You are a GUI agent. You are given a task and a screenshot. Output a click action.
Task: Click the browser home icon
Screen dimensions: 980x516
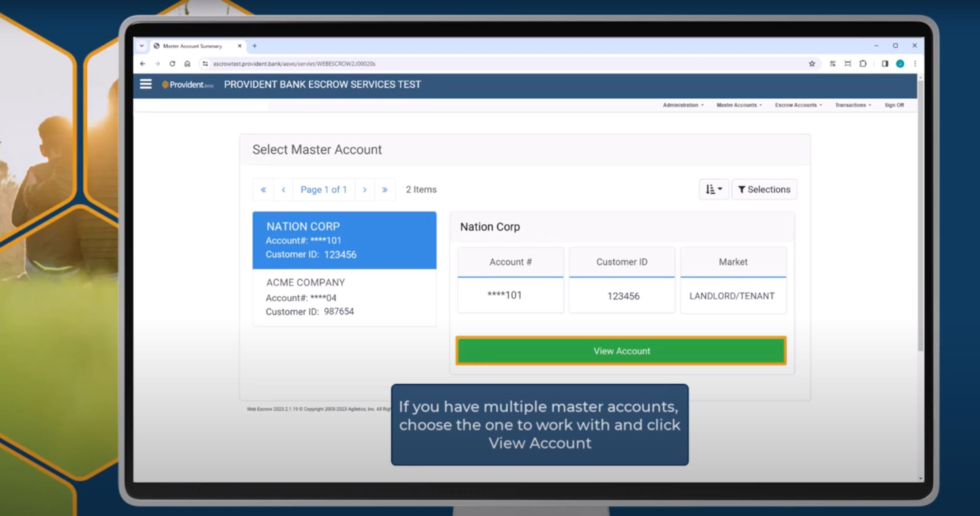(187, 64)
